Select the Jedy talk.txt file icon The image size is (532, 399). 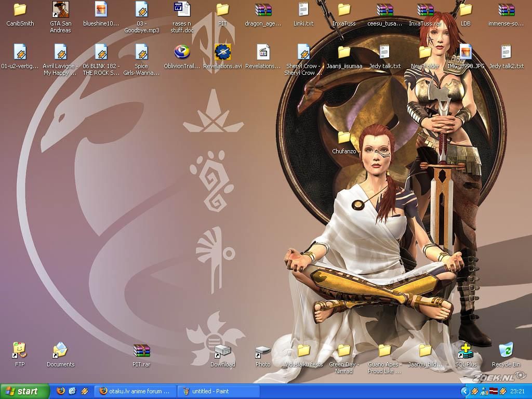385,52
